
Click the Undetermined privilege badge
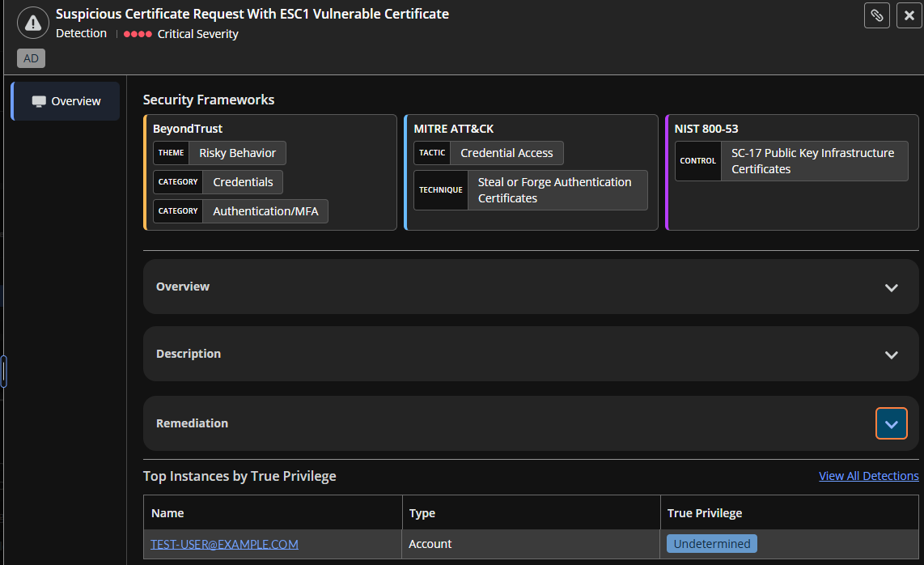coord(712,544)
